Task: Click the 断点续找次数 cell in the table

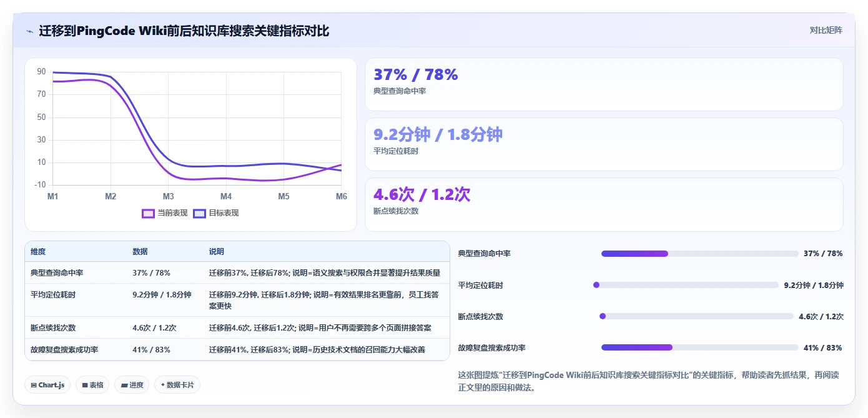Action: (x=53, y=328)
